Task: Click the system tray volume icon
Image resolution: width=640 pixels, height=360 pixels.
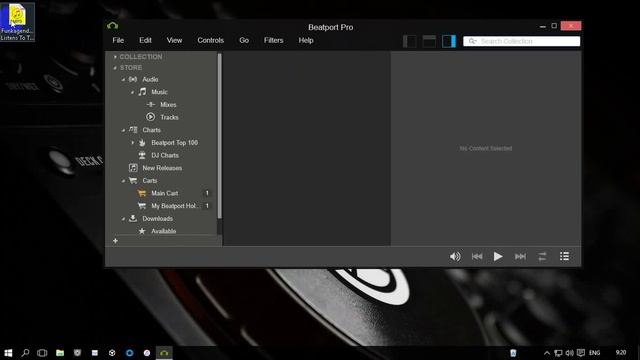Action: [x=569, y=353]
